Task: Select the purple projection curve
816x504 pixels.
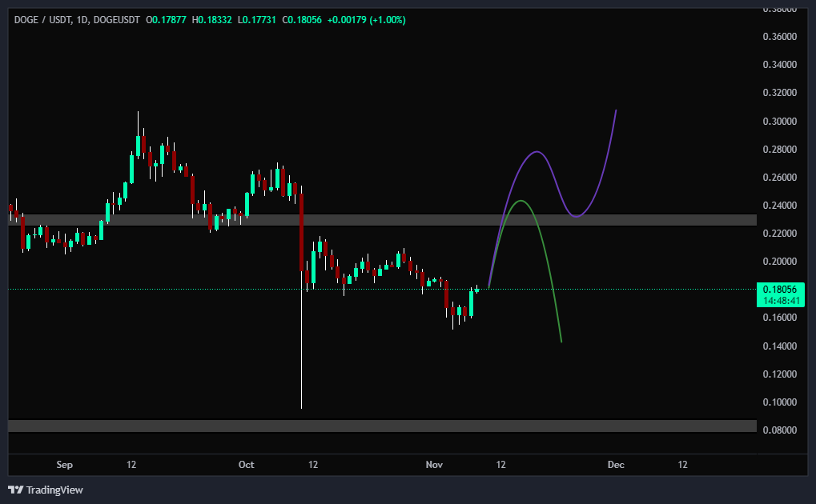Action: click(x=537, y=152)
